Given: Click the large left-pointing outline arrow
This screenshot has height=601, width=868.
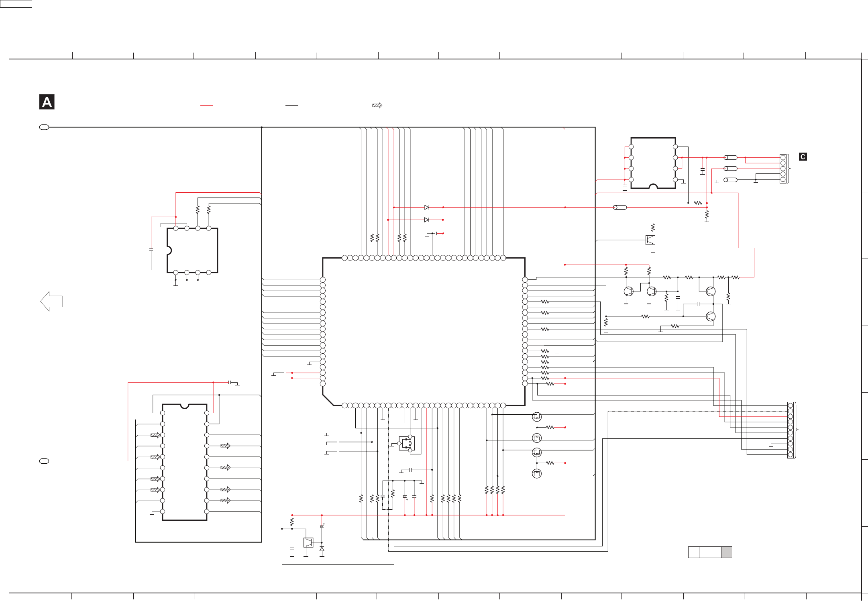Looking at the screenshot, I should tap(51, 301).
